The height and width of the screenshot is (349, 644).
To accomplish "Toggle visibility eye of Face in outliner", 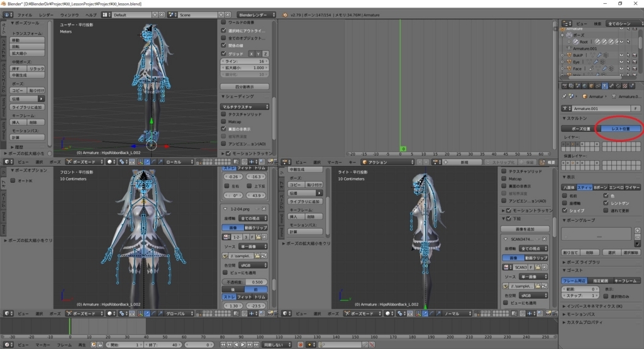I will (621, 69).
